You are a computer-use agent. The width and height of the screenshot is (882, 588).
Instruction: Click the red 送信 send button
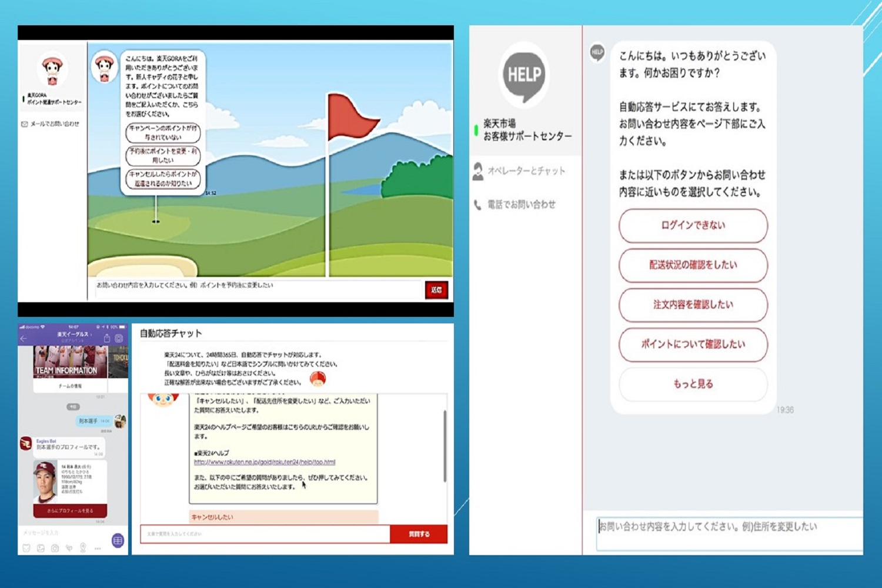point(436,290)
